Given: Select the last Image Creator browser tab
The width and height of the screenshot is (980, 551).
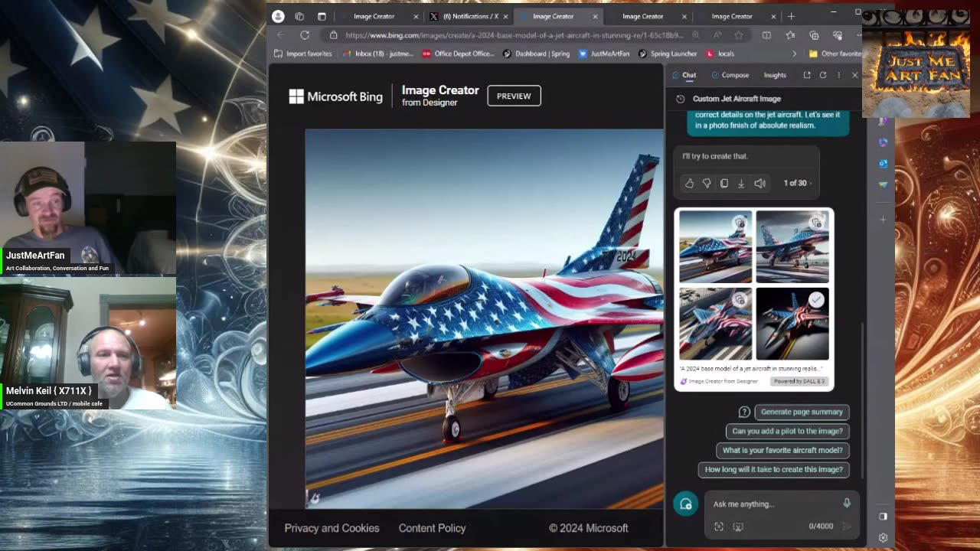Looking at the screenshot, I should pos(737,16).
